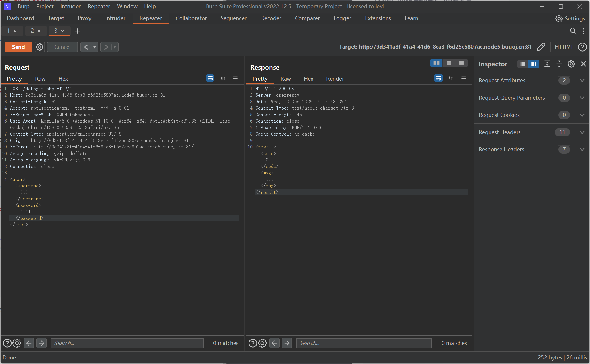Open the Settings button at top right
The height and width of the screenshot is (364, 590).
tap(570, 18)
